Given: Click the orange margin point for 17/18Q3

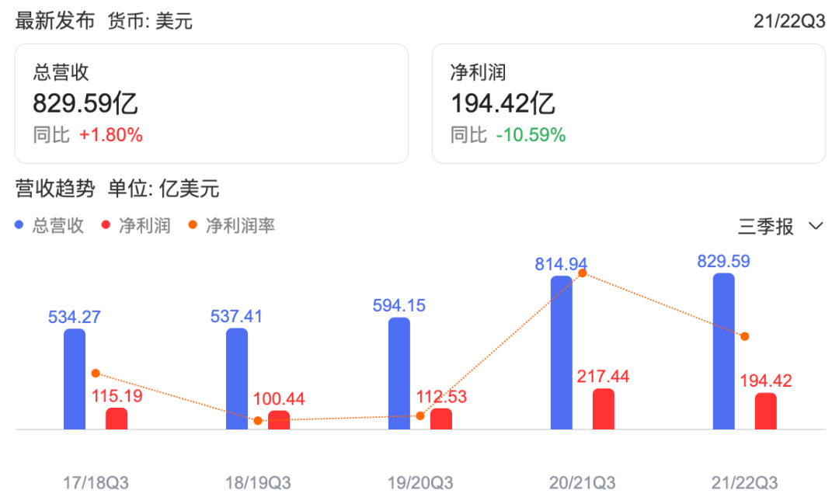Looking at the screenshot, I should coord(96,374).
